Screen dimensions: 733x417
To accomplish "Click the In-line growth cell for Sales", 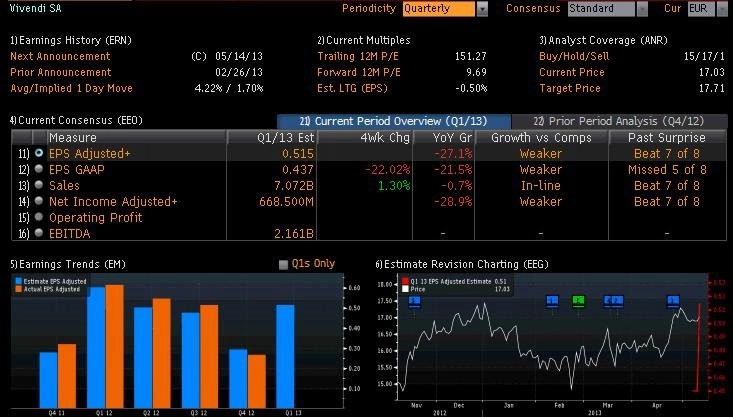I will (x=540, y=185).
